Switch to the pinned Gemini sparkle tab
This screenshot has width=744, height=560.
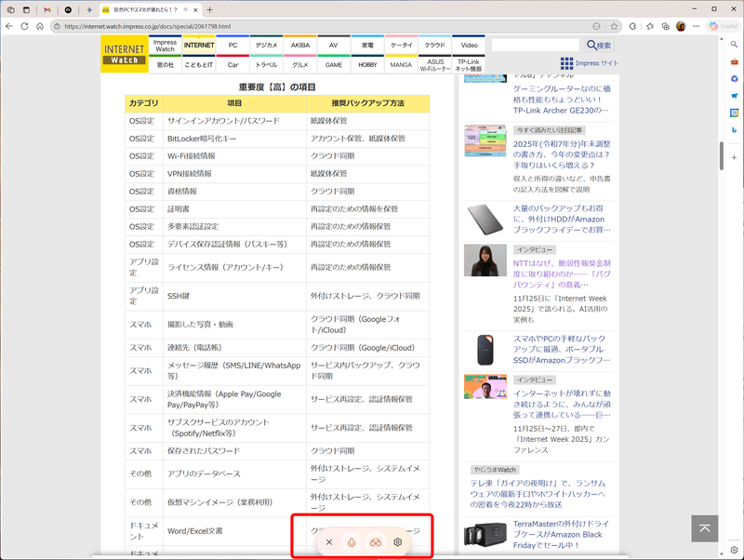88,9
